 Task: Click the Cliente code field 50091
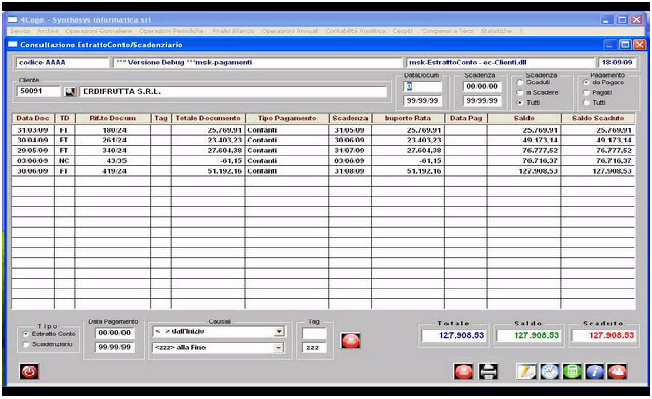(x=38, y=91)
